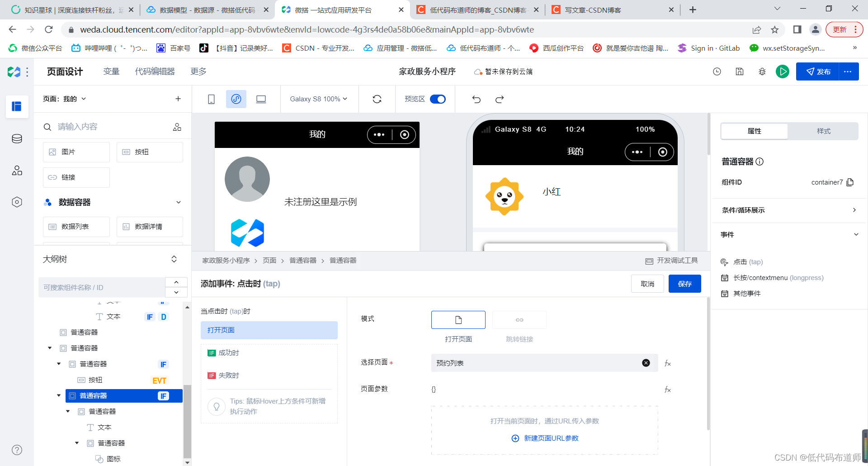Open the 页面设计 tab
868x466 pixels.
pos(65,71)
